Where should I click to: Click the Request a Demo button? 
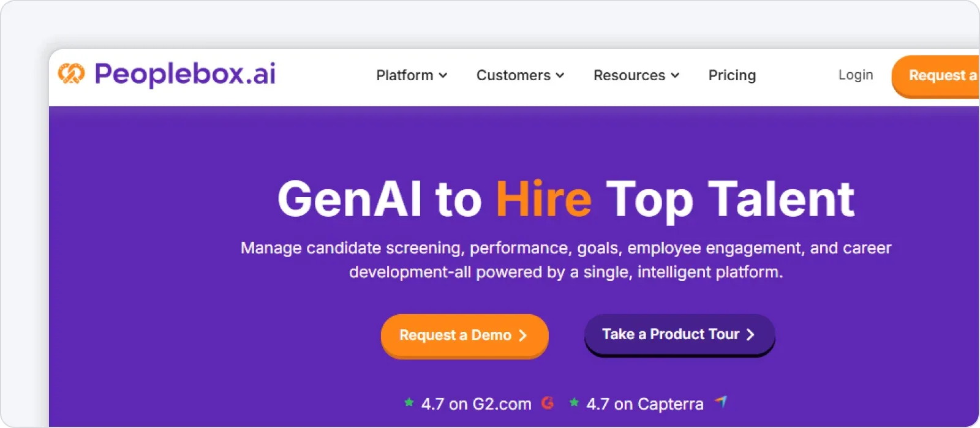[x=464, y=336]
